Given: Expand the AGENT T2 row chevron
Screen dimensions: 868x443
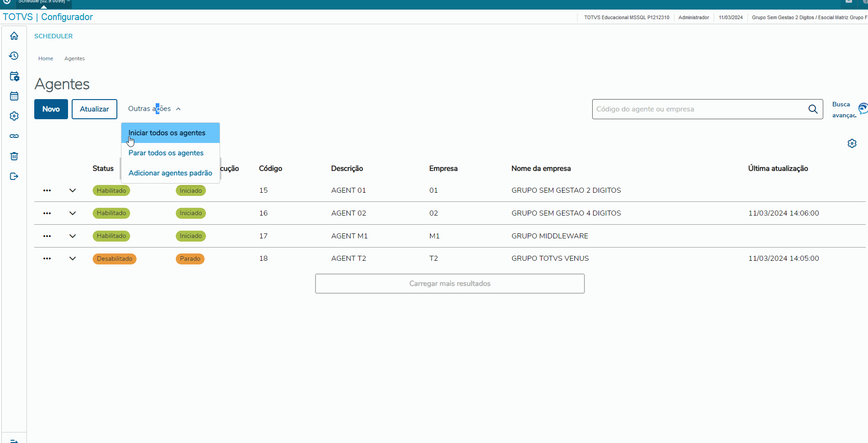Looking at the screenshot, I should pyautogui.click(x=73, y=258).
